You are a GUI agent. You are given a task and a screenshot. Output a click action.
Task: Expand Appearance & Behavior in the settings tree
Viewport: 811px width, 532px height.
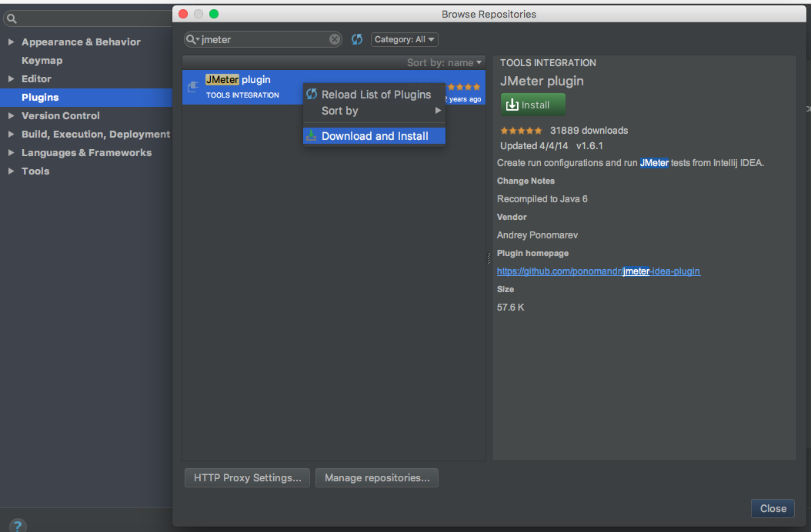pos(12,42)
